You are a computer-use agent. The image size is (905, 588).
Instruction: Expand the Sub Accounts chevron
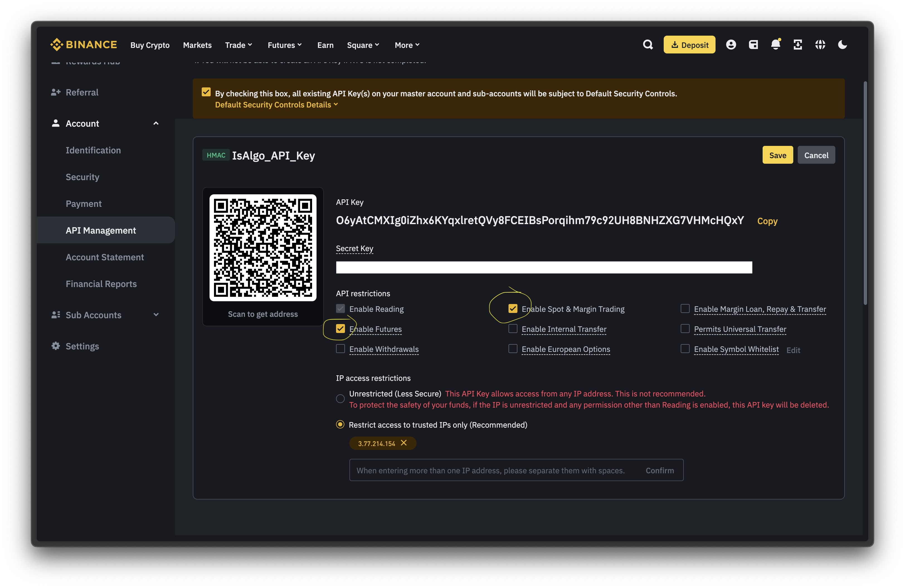coord(156,315)
